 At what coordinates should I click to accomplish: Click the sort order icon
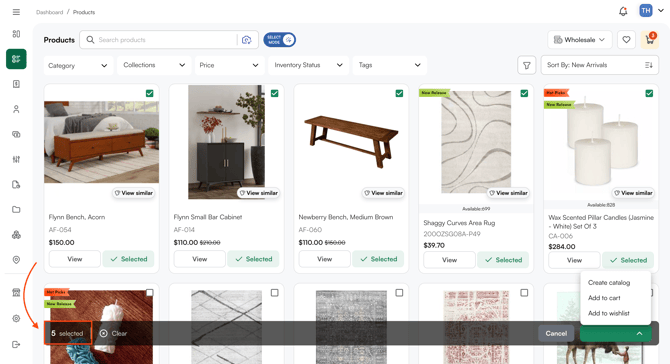coord(649,65)
